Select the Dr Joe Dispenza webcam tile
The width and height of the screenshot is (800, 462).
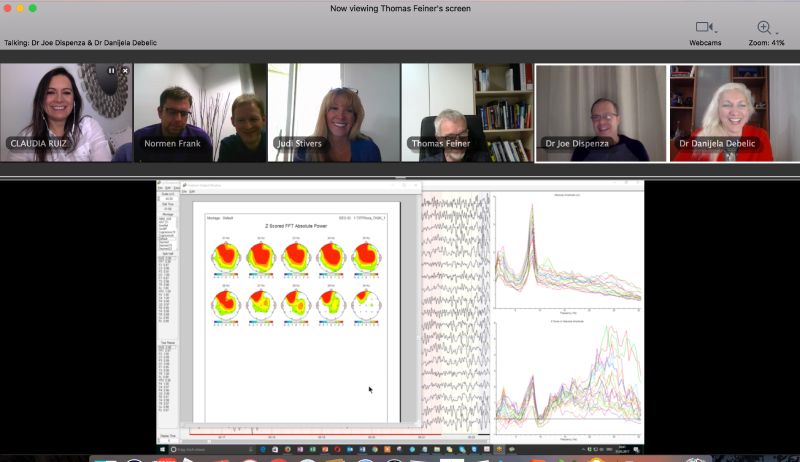click(601, 113)
